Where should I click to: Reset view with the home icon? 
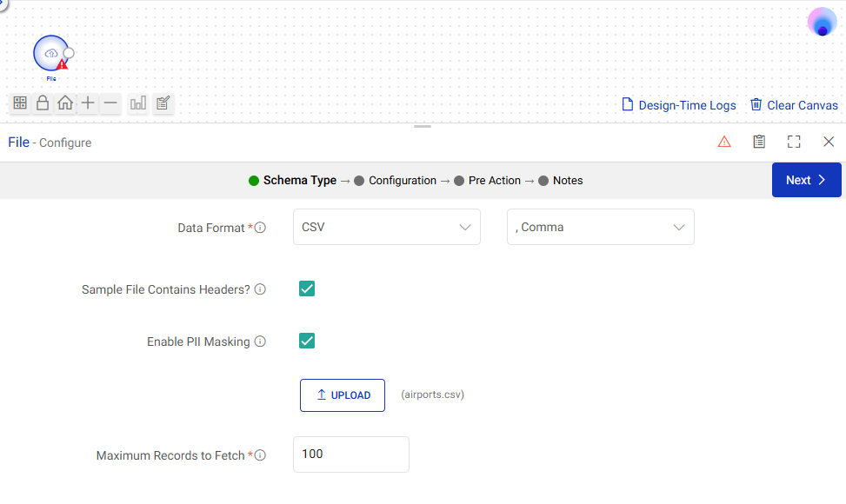coord(65,103)
